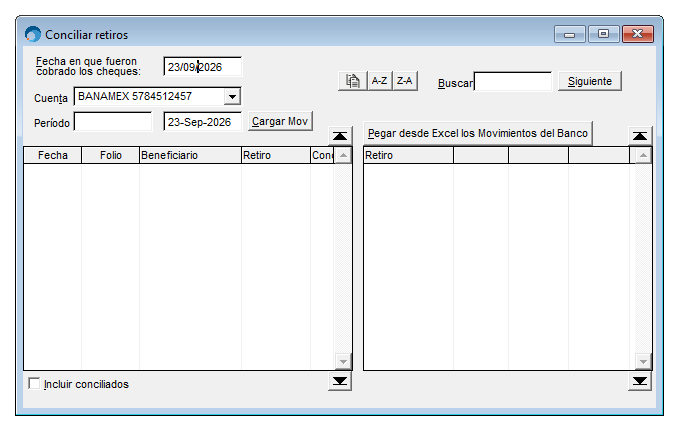Screen dimensions: 679x424
Task: Click the left table's scroll down arrow
Action: coord(343,361)
